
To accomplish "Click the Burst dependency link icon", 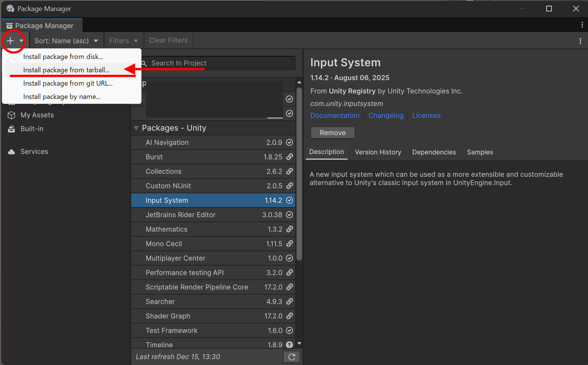I will click(289, 157).
